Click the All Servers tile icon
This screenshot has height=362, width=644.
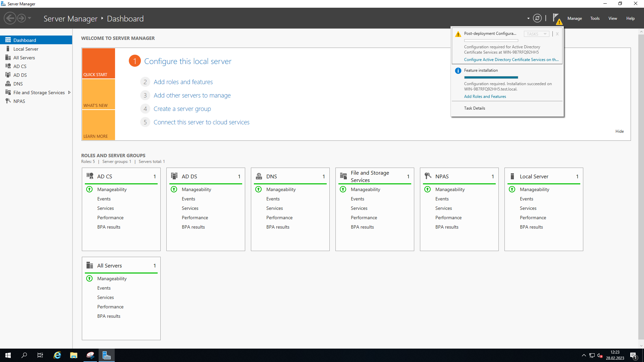pos(90,265)
